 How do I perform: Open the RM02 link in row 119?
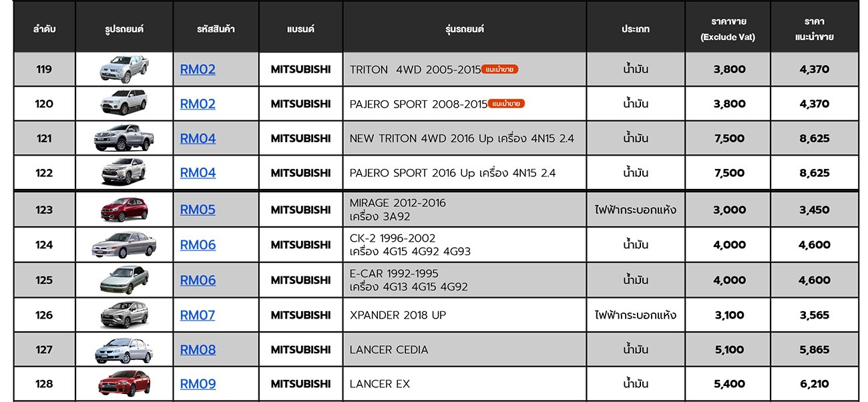(x=198, y=69)
